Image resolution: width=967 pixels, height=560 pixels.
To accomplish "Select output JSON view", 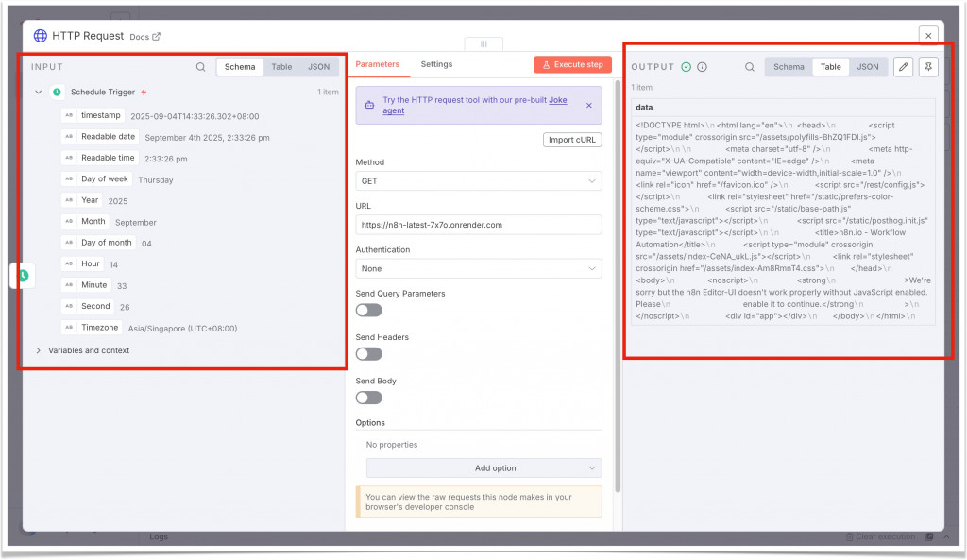I will [867, 67].
